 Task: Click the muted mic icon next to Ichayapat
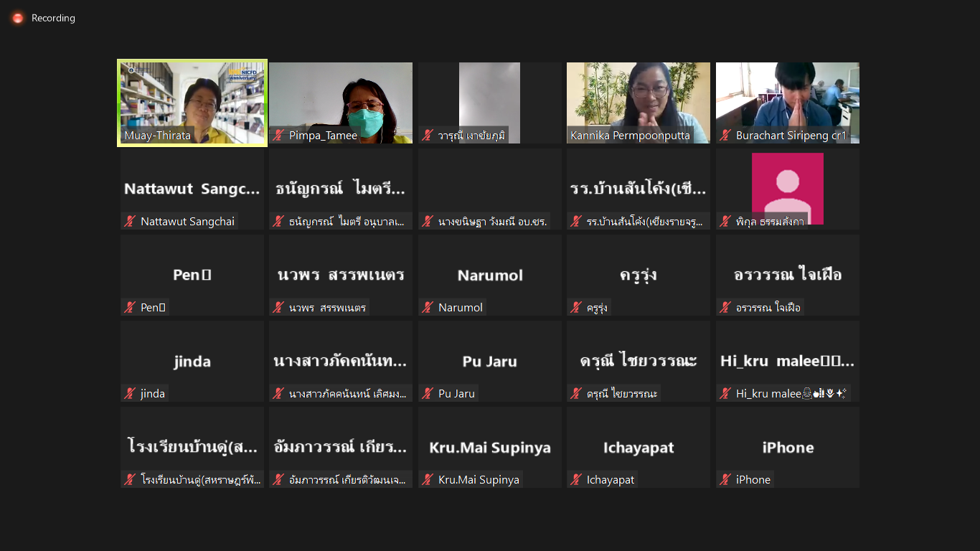(x=576, y=480)
